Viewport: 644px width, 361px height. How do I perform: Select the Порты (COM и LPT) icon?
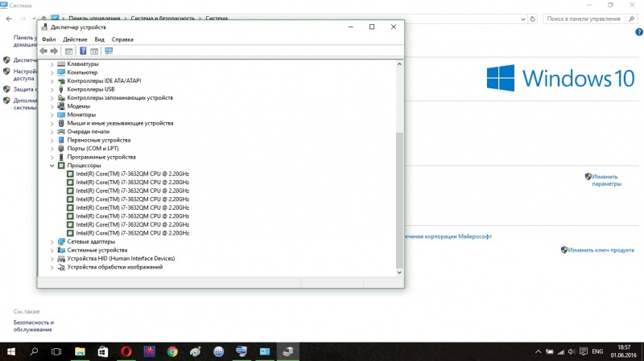[61, 149]
